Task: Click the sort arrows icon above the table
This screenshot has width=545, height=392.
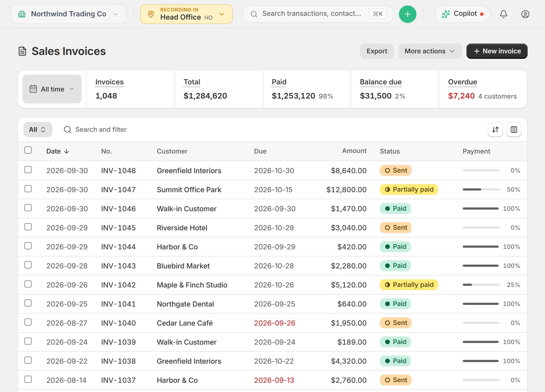Action: [495, 130]
